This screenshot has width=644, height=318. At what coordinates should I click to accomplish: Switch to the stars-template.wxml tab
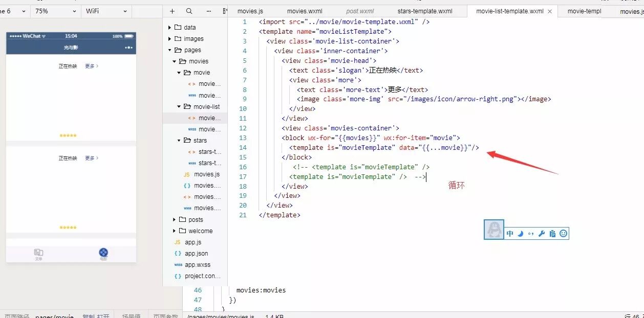coord(424,11)
